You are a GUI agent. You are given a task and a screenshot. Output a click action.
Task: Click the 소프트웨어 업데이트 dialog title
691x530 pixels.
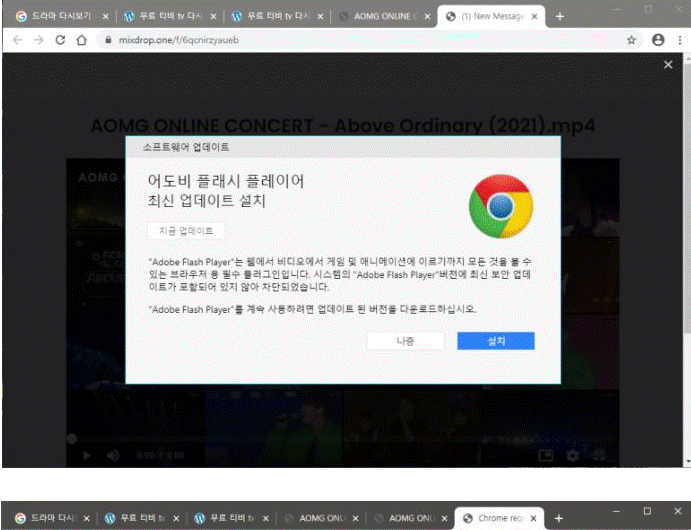click(x=186, y=147)
